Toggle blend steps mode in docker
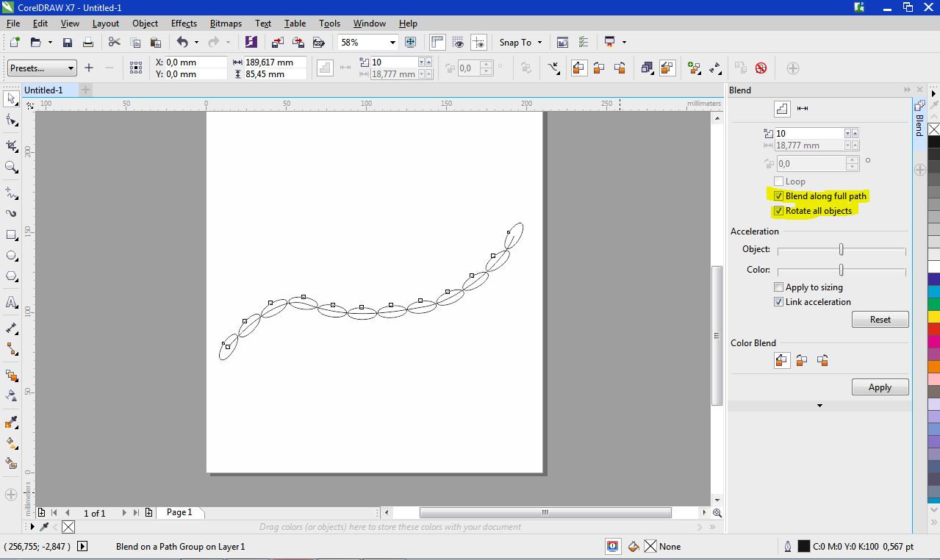940x560 pixels. 782,109
